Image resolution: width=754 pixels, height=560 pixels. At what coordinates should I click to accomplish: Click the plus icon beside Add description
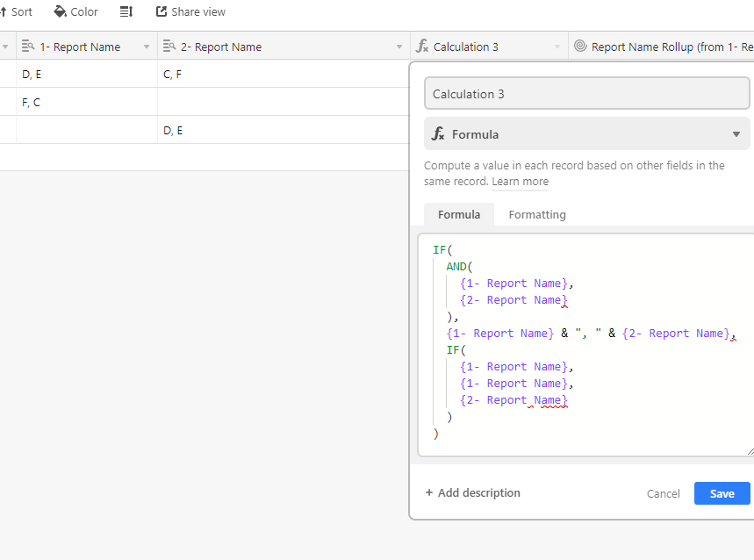pos(429,492)
